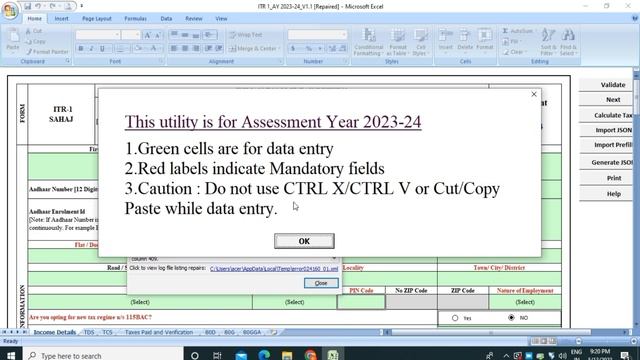Click Close in the repair log dialog
This screenshot has width=640, height=360.
coord(321,283)
